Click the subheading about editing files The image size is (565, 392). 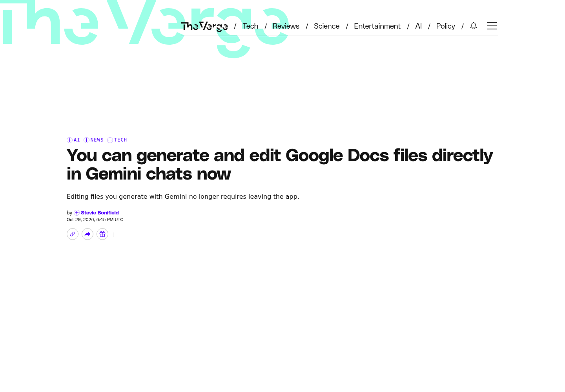pyautogui.click(x=183, y=196)
